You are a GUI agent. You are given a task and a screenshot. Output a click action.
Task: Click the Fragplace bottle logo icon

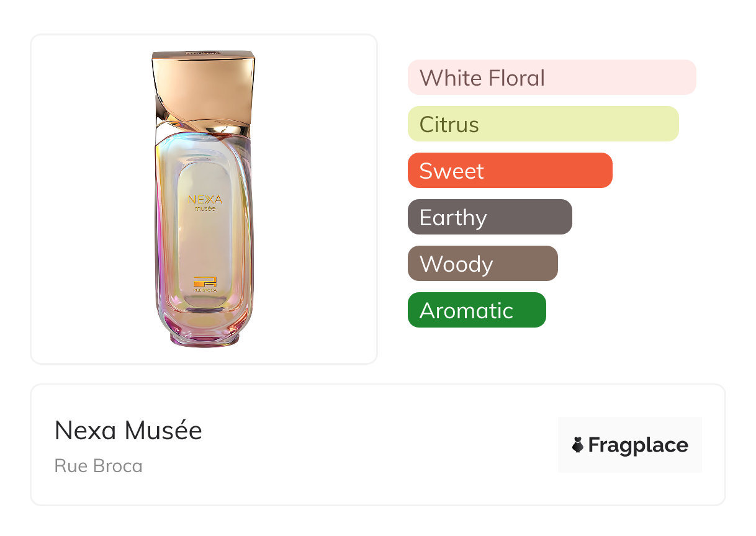click(x=578, y=445)
